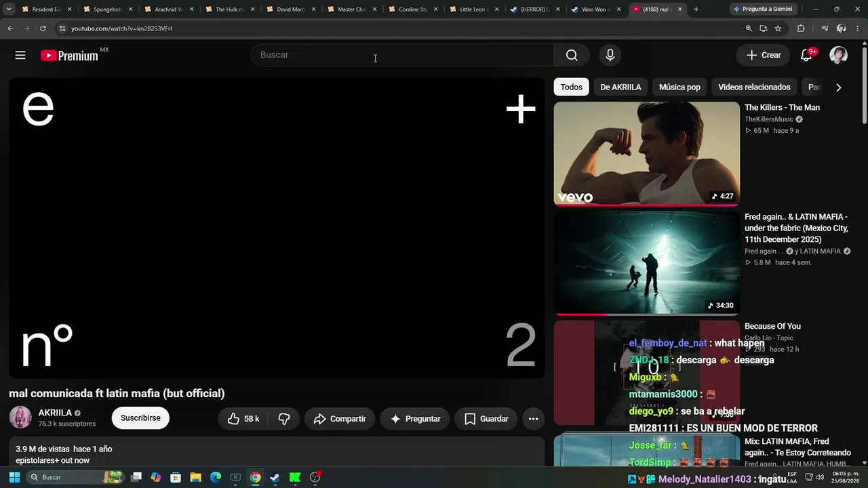
Task: Open The Killers - The Man video title
Action: (x=782, y=108)
